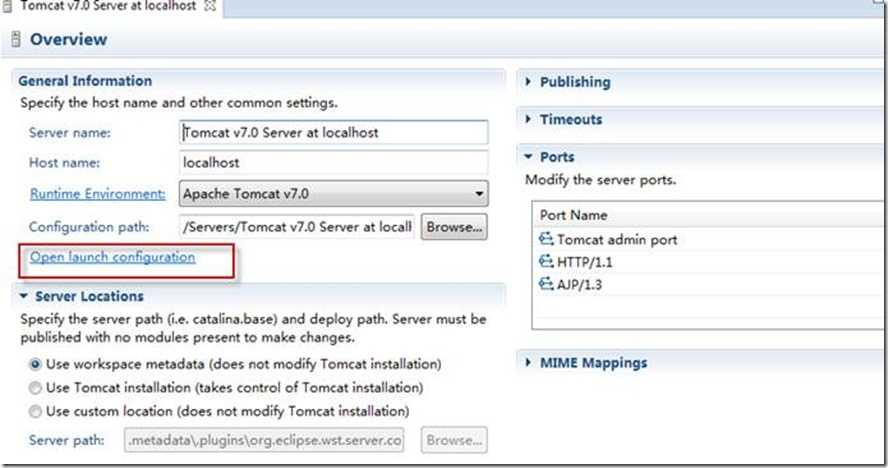Click the Port Name column header
The height and width of the screenshot is (468, 888).
[573, 215]
